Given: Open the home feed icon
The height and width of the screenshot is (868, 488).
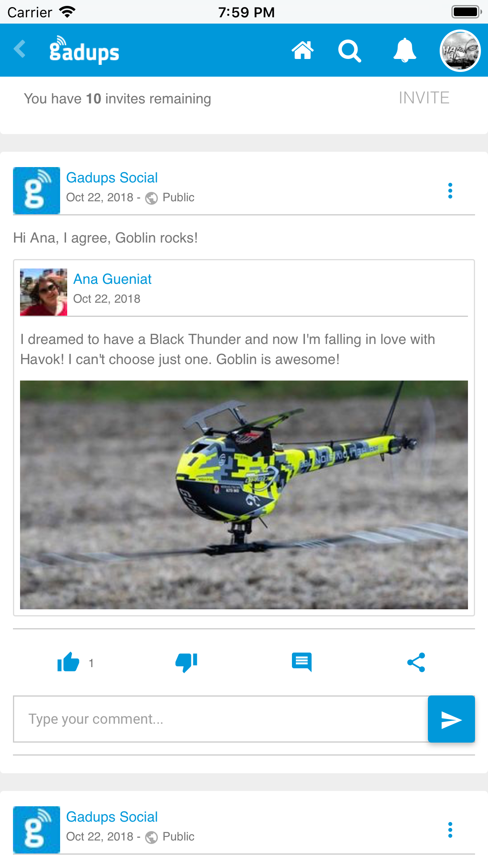Looking at the screenshot, I should 303,50.
